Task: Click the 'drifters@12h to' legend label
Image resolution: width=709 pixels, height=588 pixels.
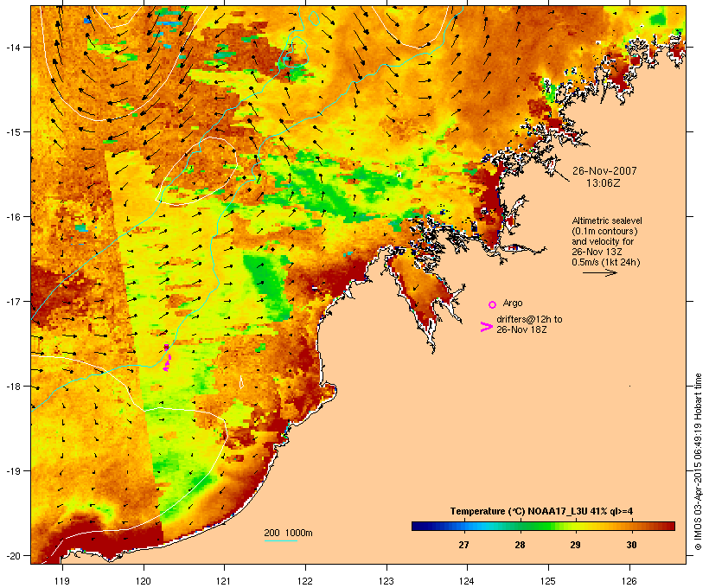Action: point(529,319)
